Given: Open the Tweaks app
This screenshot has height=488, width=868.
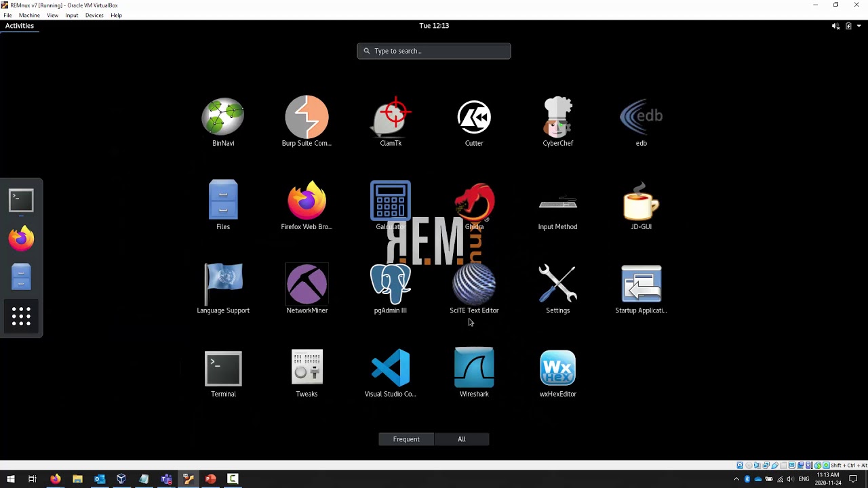Looking at the screenshot, I should [307, 373].
